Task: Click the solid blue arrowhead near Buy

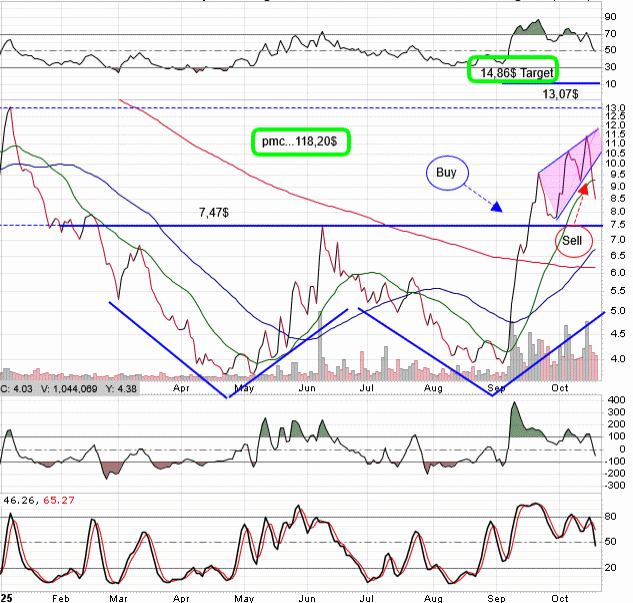Action: point(498,207)
